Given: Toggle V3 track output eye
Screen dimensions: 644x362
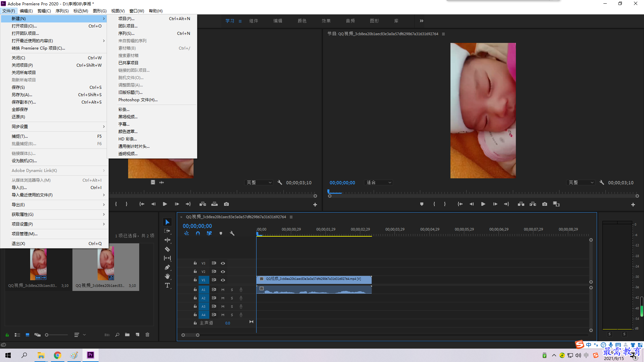Looking at the screenshot, I should (223, 263).
